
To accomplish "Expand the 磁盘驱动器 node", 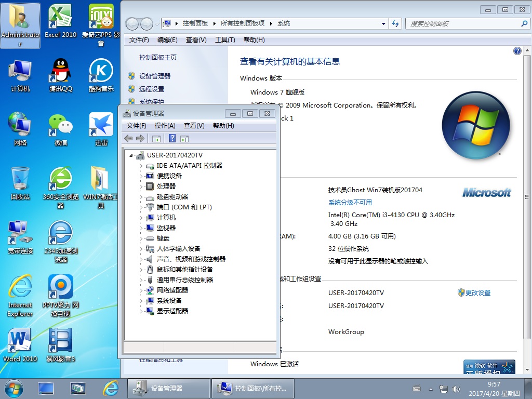I will coord(141,197).
